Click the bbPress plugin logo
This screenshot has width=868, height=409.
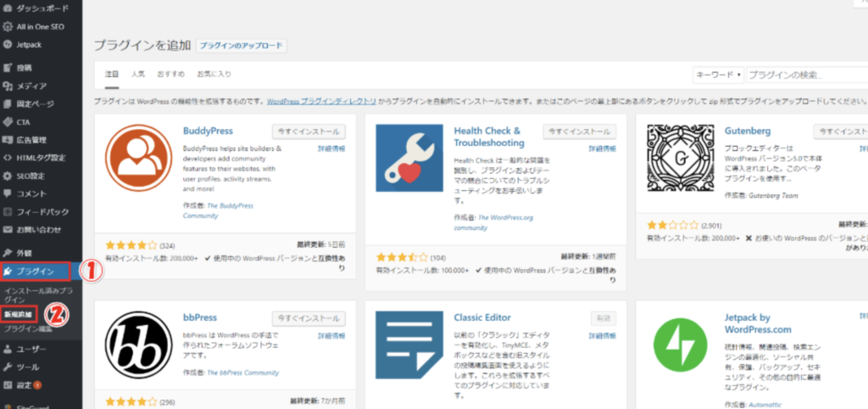click(x=138, y=345)
